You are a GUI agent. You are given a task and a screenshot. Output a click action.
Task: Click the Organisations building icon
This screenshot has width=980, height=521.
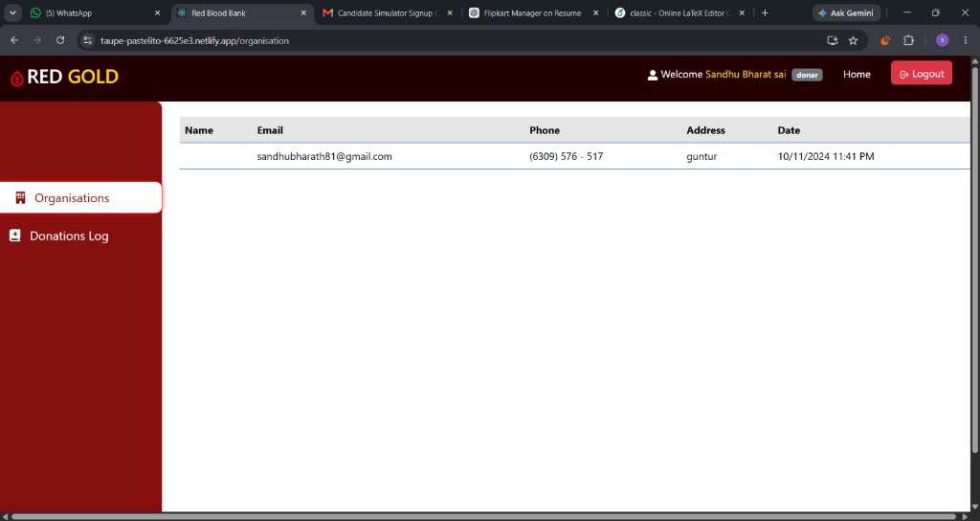[21, 197]
